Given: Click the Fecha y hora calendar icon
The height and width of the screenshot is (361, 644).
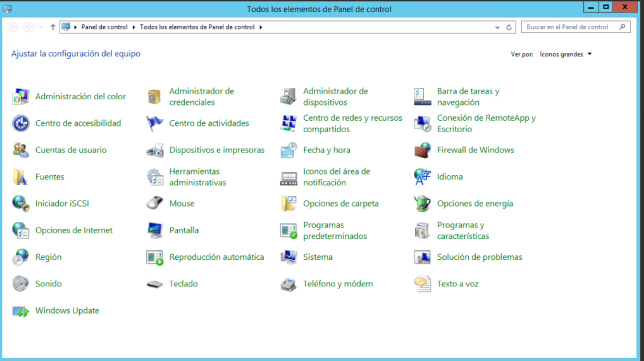Looking at the screenshot, I should coord(288,150).
